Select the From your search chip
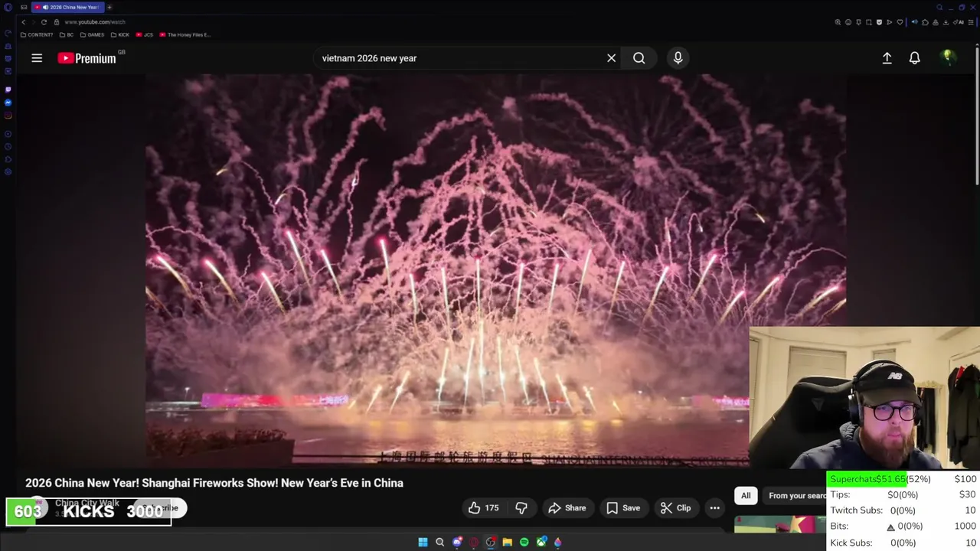980x551 pixels. (x=796, y=496)
